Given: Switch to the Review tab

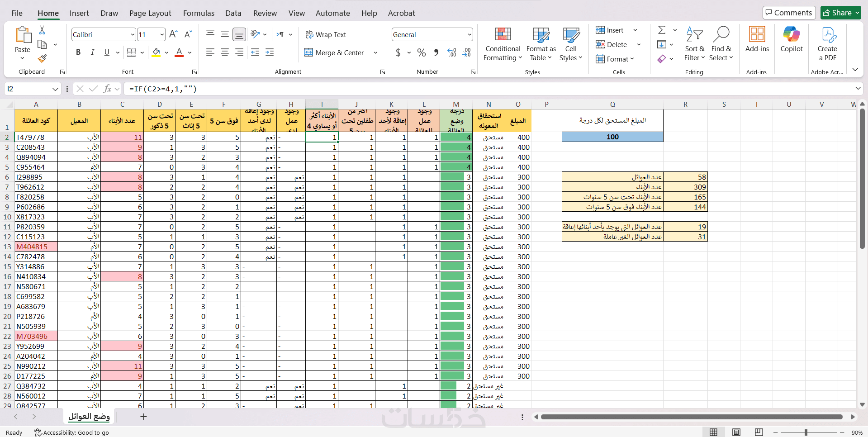Looking at the screenshot, I should pyautogui.click(x=265, y=13).
